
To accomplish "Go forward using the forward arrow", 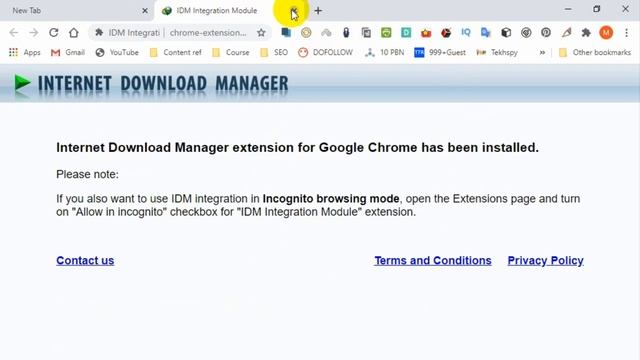I will pos(33,33).
